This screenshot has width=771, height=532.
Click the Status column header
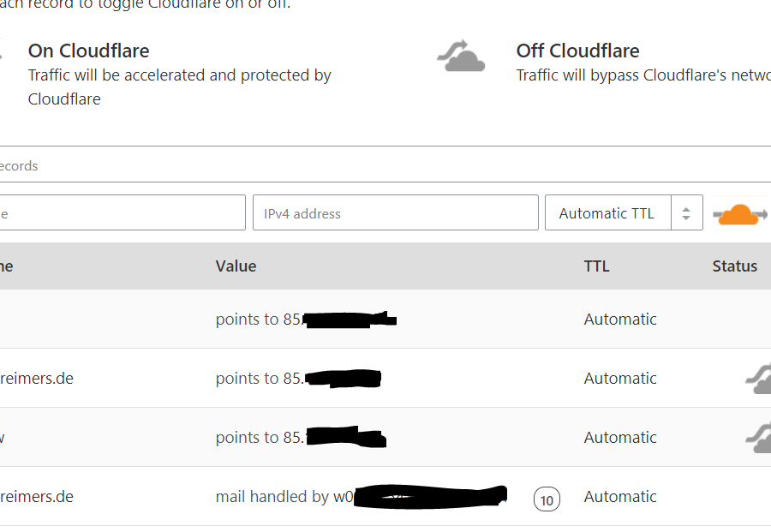click(735, 266)
